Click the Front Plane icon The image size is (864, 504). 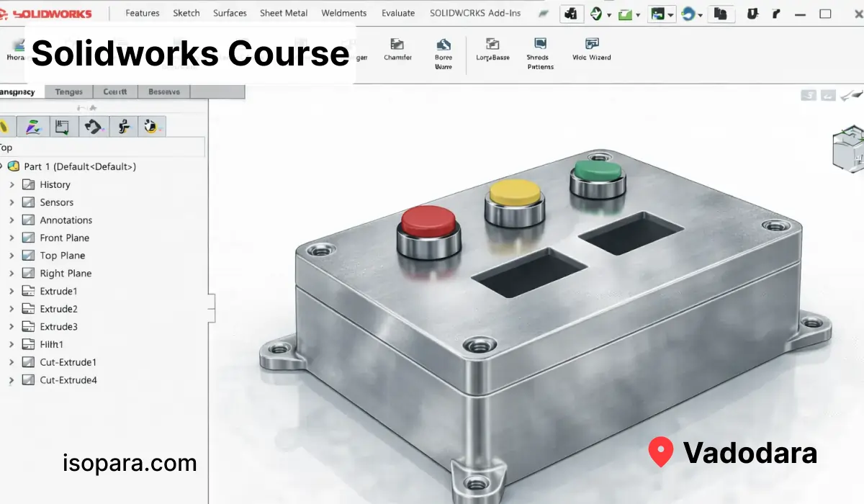tap(29, 238)
